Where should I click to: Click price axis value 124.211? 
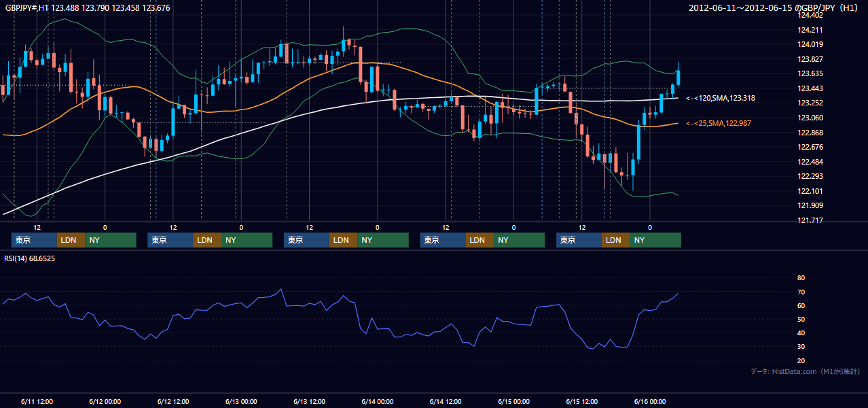coord(810,30)
